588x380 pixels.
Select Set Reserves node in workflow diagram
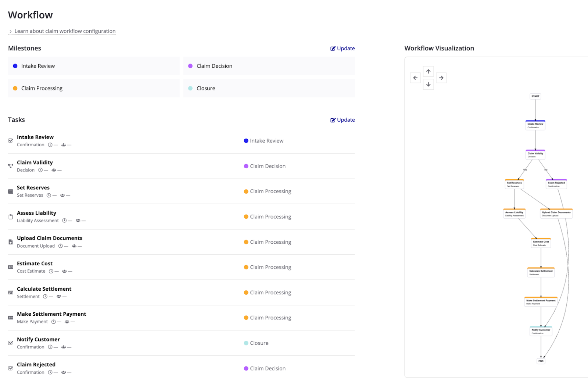pos(514,184)
